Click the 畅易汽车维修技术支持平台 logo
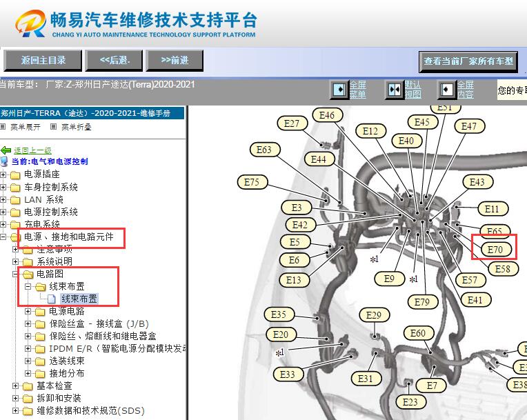 click(x=136, y=23)
